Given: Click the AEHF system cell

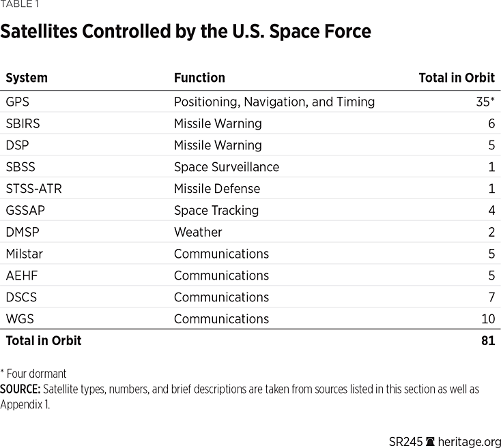Looking at the screenshot, I should 21,275.
